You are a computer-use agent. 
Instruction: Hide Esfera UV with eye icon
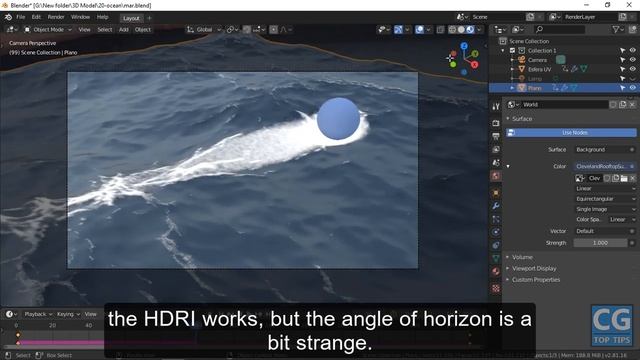click(x=632, y=69)
